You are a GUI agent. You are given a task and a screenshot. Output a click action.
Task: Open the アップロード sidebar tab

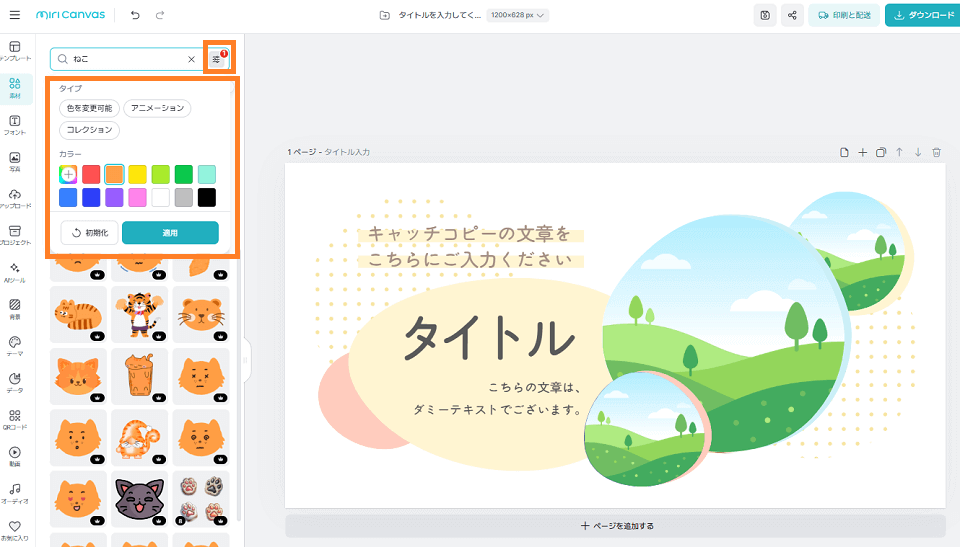15,199
